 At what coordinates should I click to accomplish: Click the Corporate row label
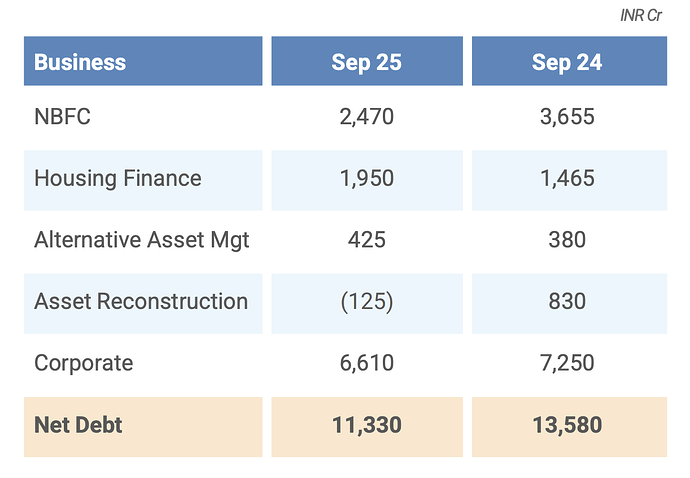pyautogui.click(x=83, y=363)
